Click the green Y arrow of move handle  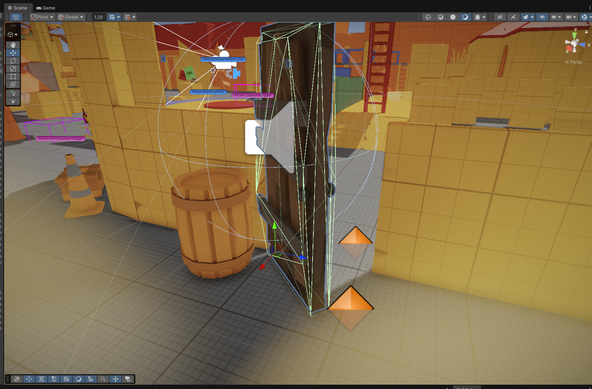(x=274, y=226)
